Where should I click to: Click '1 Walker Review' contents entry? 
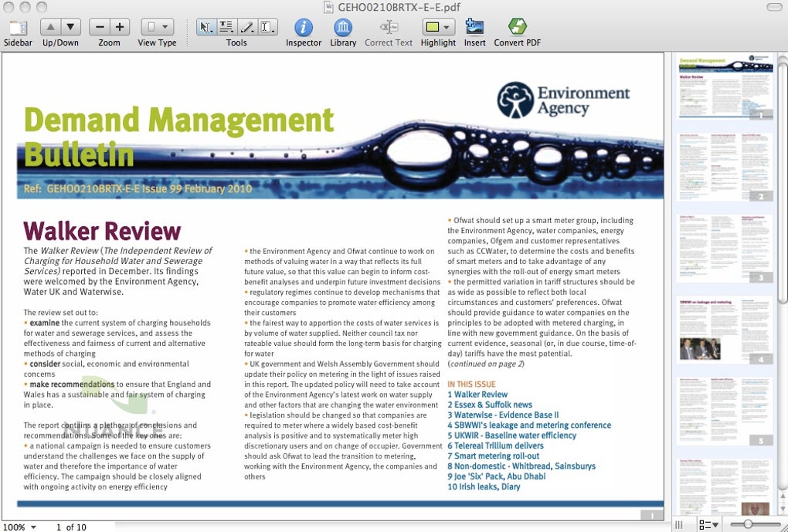[477, 395]
